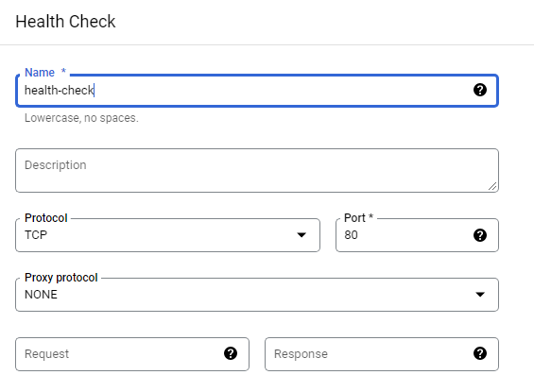This screenshot has height=392, width=534.
Task: Expand the Protocol dropdown arrow
Action: tap(301, 235)
